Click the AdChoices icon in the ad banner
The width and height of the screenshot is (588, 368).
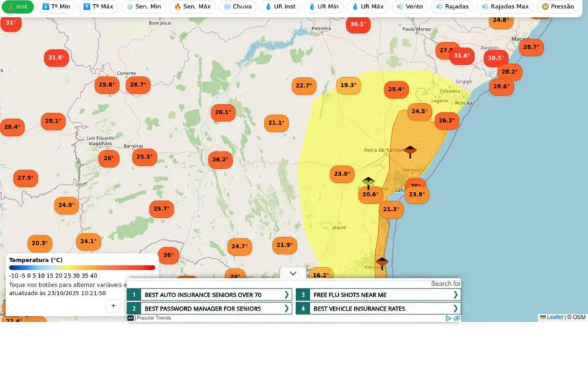pos(449,318)
